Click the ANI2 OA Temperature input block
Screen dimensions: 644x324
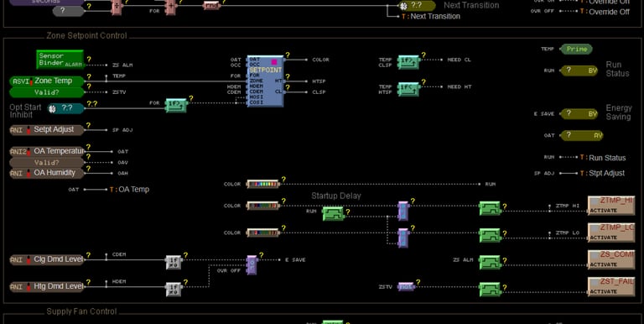47,151
